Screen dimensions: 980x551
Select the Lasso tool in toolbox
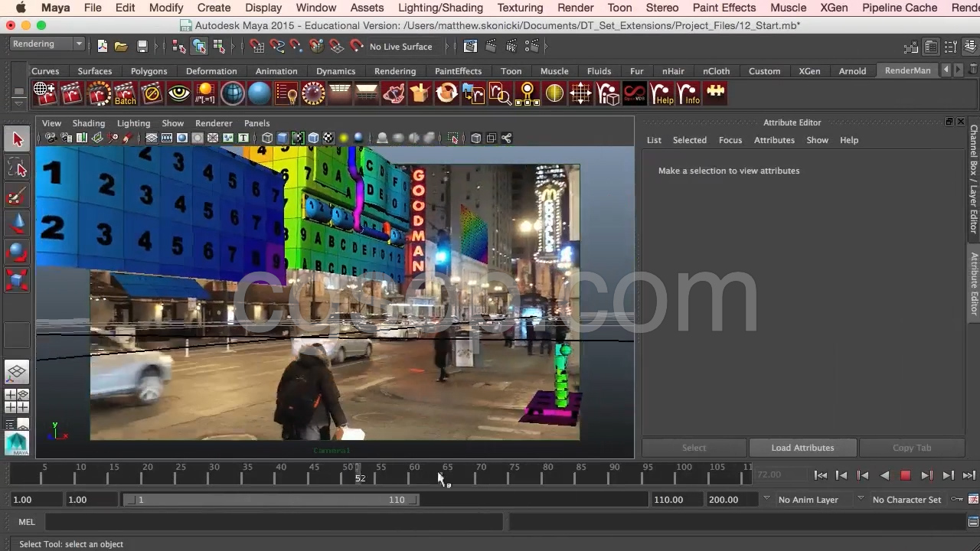[17, 168]
